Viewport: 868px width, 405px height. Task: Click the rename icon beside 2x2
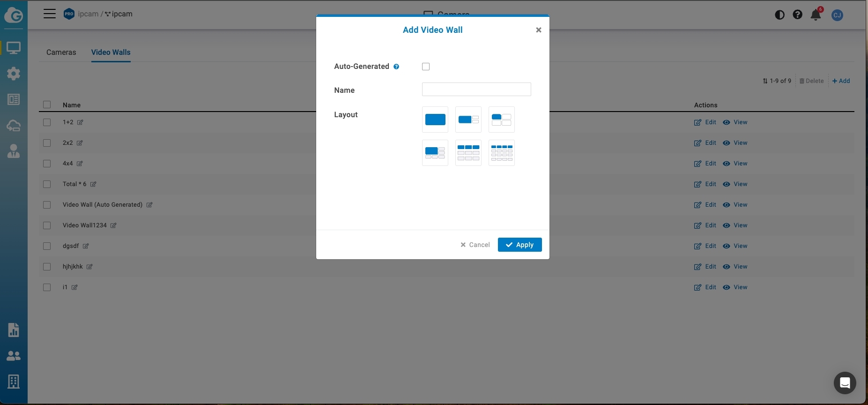pos(80,143)
